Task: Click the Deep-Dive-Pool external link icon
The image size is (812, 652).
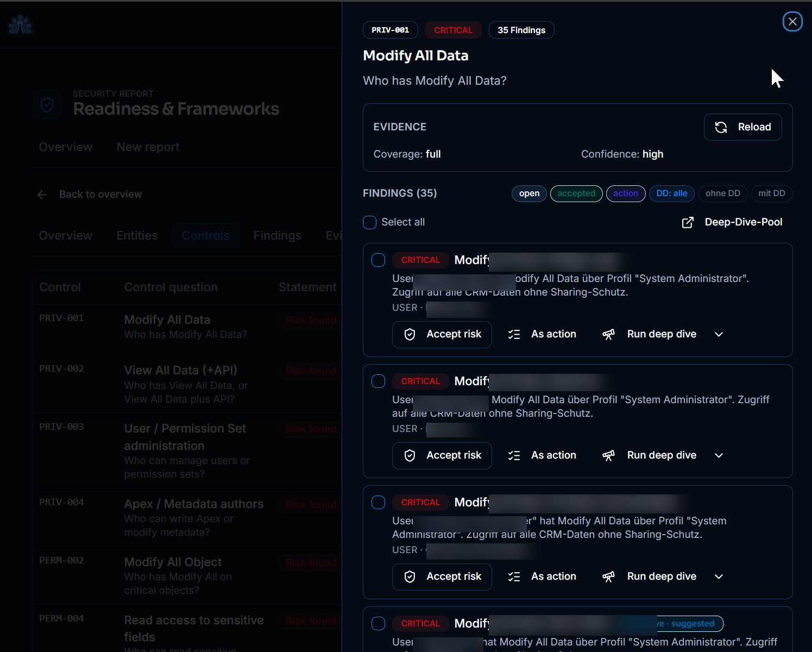Action: click(688, 222)
